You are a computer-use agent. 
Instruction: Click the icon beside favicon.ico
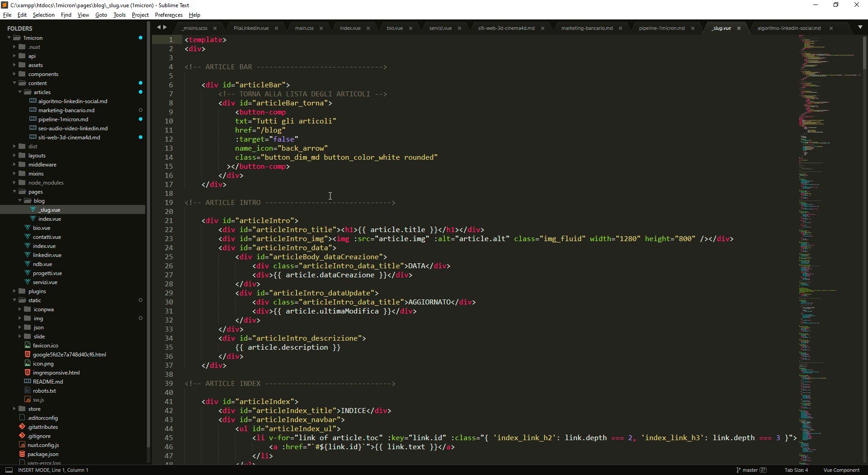[28, 345]
